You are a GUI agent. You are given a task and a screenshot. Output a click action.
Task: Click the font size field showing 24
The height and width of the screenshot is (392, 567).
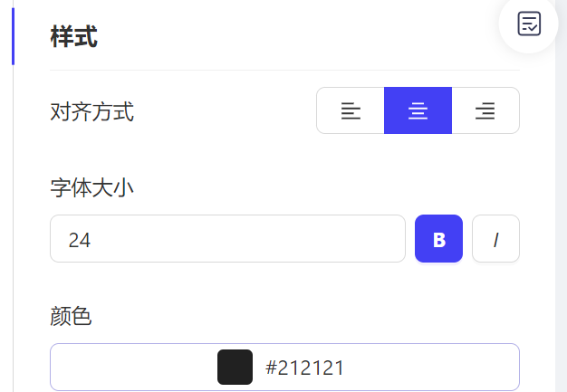point(227,239)
